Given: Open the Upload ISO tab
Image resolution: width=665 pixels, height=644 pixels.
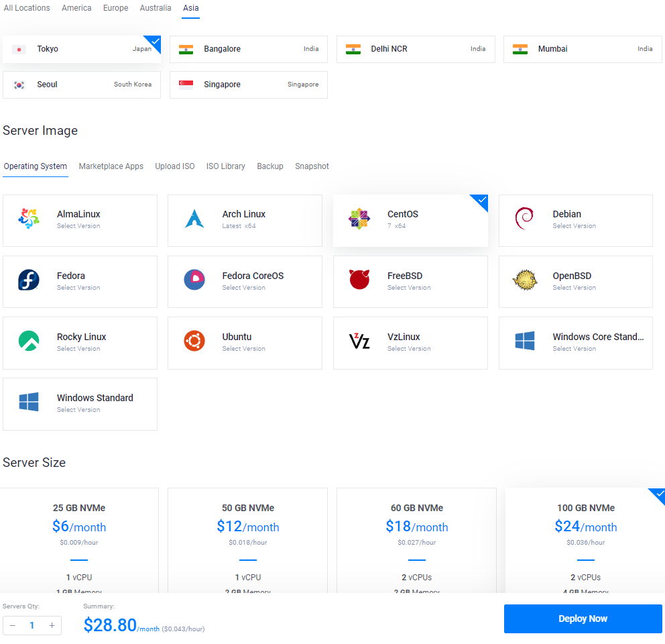Looking at the screenshot, I should (175, 166).
